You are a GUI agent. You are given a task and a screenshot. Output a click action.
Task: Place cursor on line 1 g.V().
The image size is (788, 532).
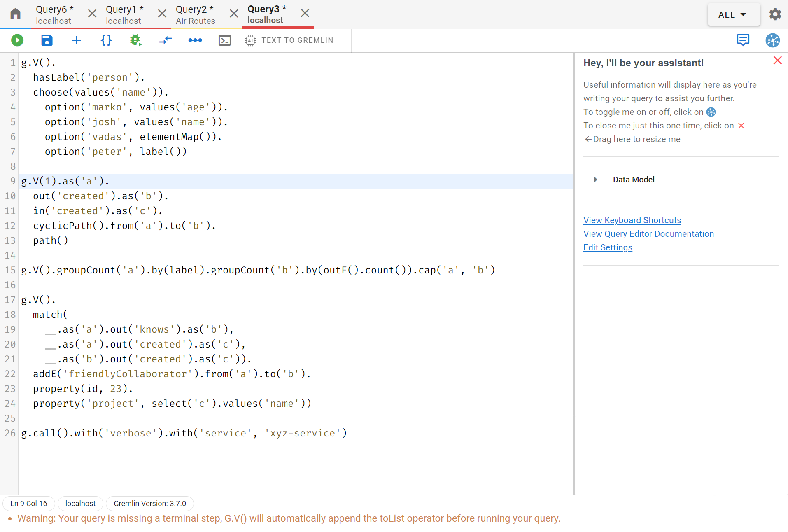pyautogui.click(x=38, y=63)
